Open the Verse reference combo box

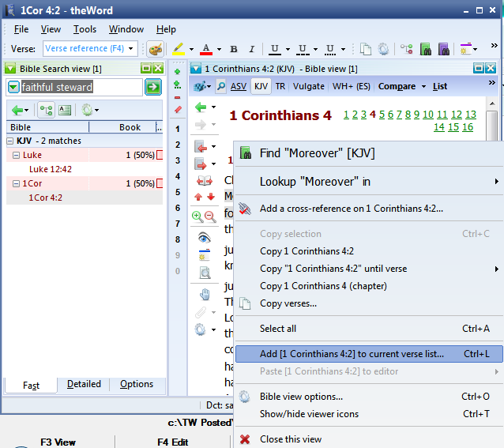[90, 48]
